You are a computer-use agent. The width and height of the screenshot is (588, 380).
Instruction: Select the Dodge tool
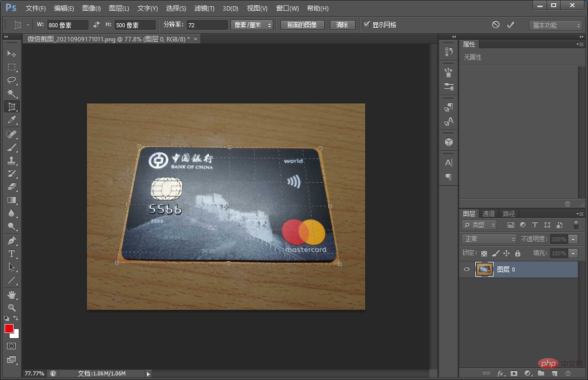(12, 226)
